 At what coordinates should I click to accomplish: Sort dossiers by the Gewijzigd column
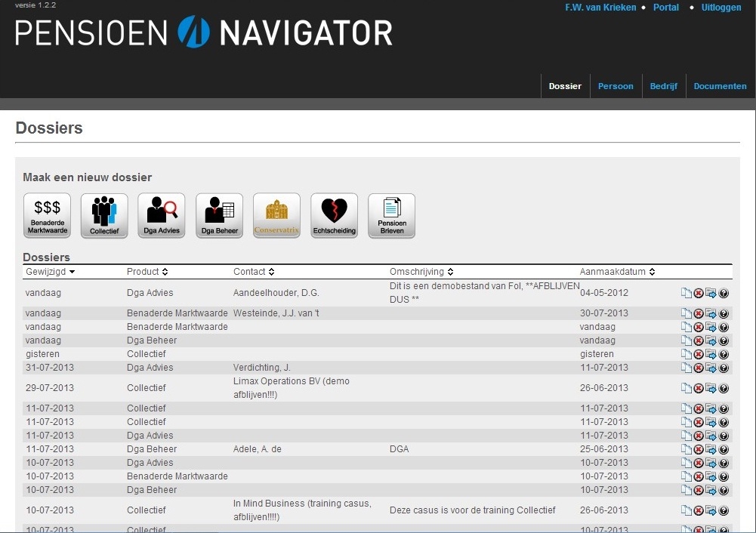(x=51, y=272)
